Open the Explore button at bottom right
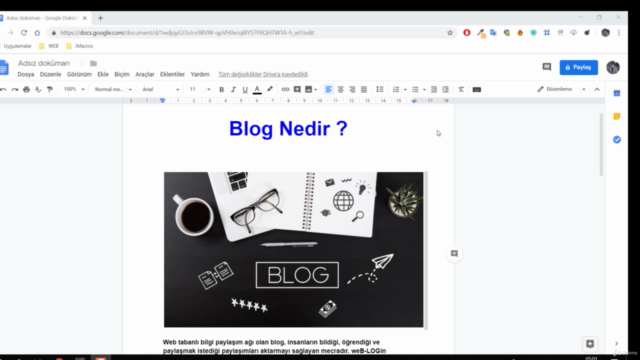640x360 pixels. click(x=590, y=344)
